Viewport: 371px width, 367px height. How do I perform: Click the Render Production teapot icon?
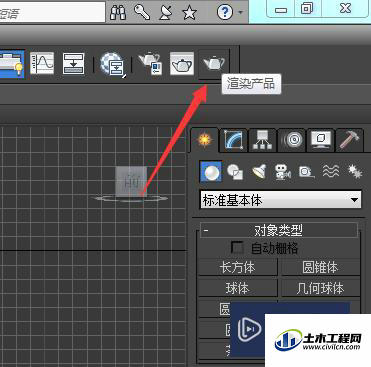coord(214,63)
